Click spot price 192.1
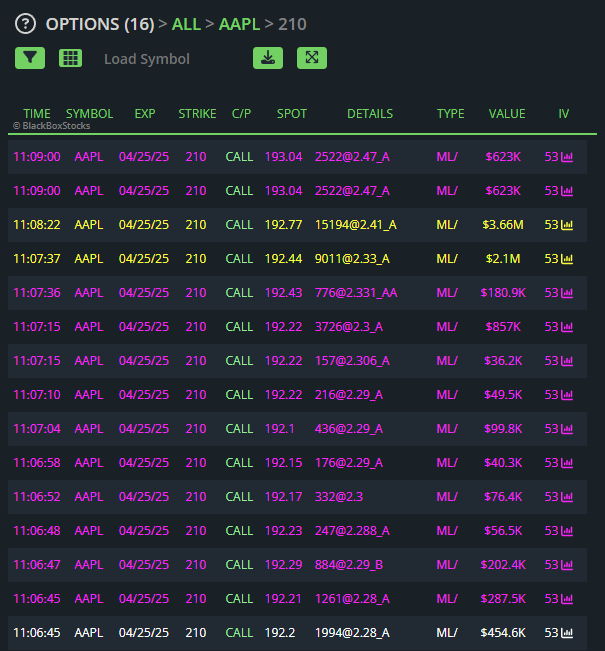Viewport: 605px width, 651px height. click(280, 429)
